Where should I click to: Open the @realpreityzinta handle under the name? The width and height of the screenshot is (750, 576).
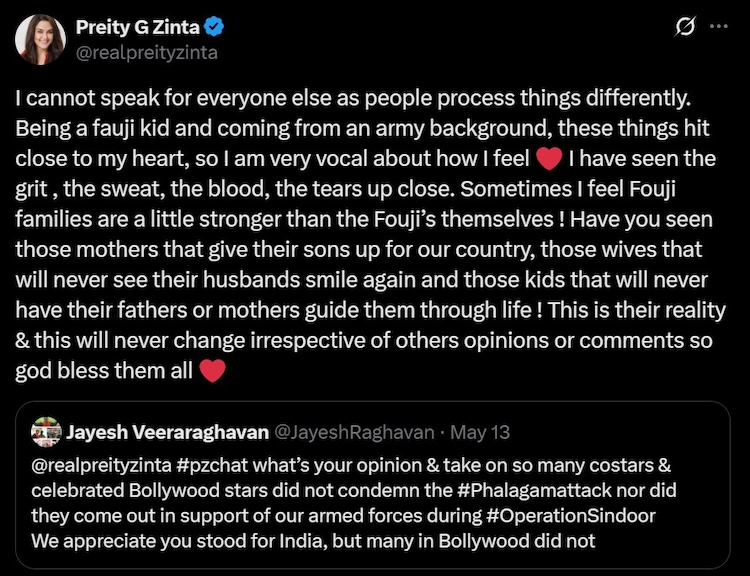click(x=146, y=53)
